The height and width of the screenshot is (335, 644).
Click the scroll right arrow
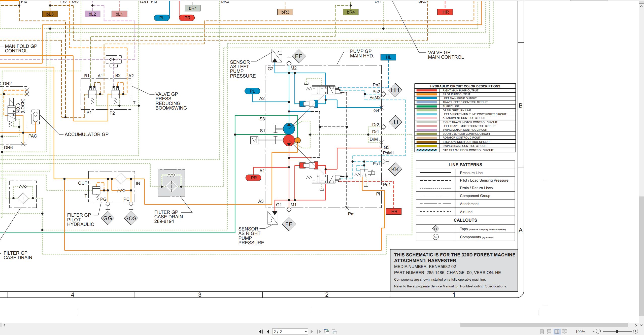coord(636,325)
